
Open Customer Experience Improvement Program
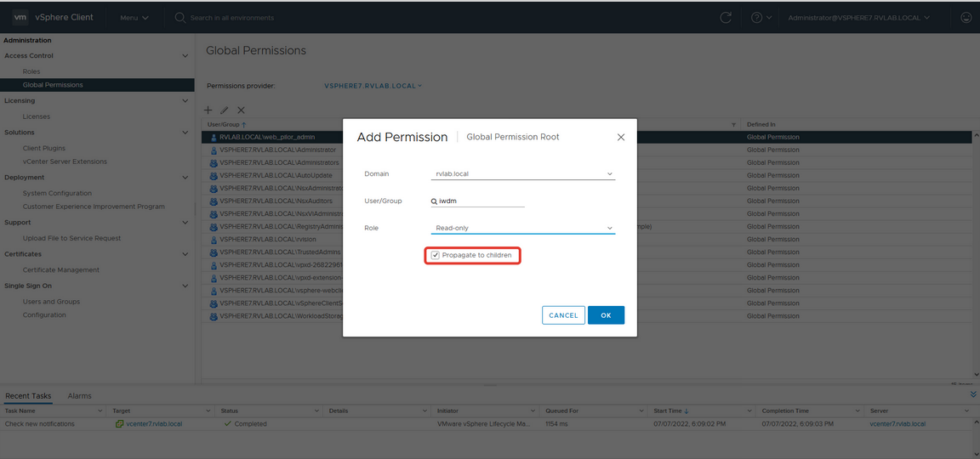(x=94, y=206)
